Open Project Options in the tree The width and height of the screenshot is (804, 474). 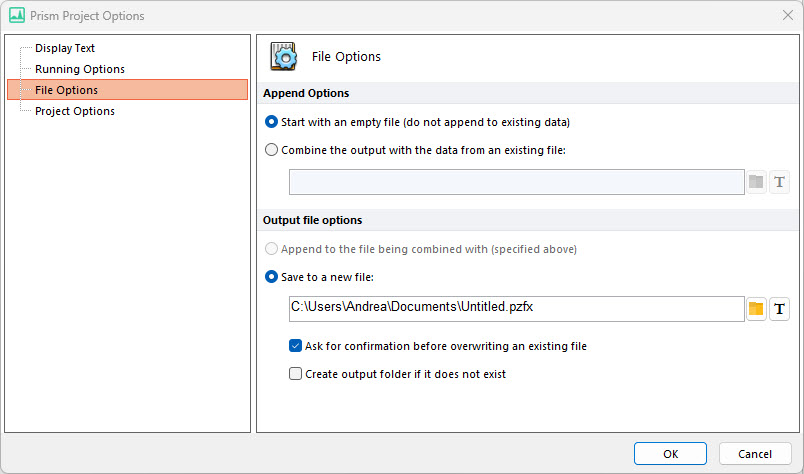point(75,111)
